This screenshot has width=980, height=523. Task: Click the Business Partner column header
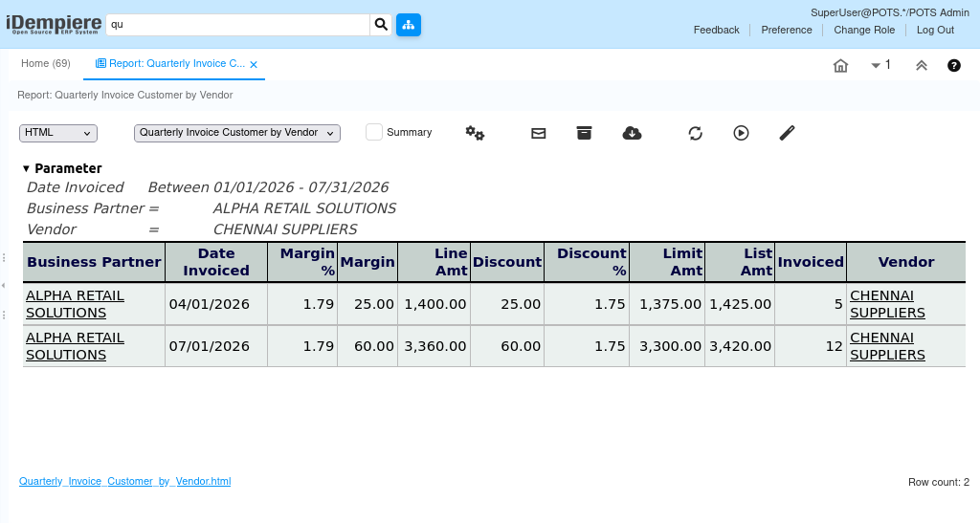[95, 262]
